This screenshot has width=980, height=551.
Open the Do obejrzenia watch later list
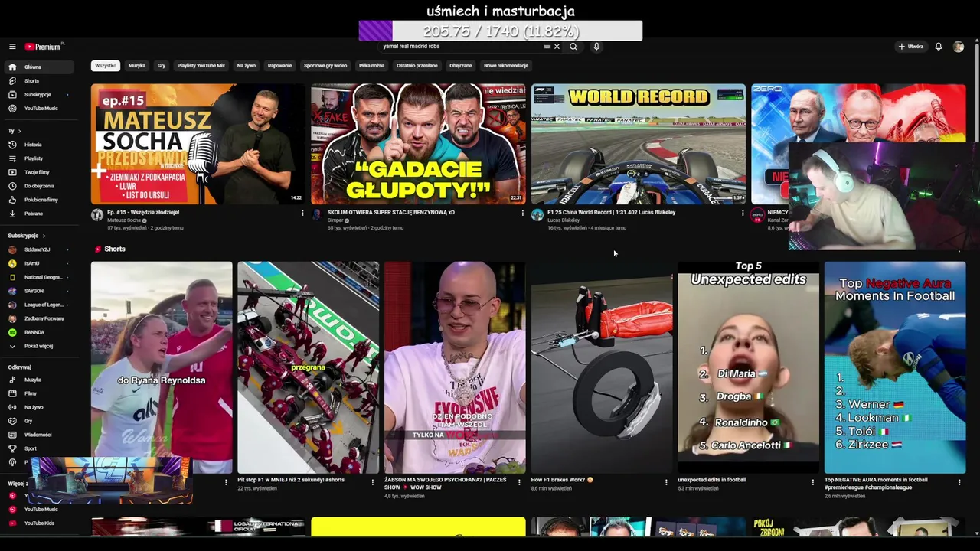click(x=38, y=186)
